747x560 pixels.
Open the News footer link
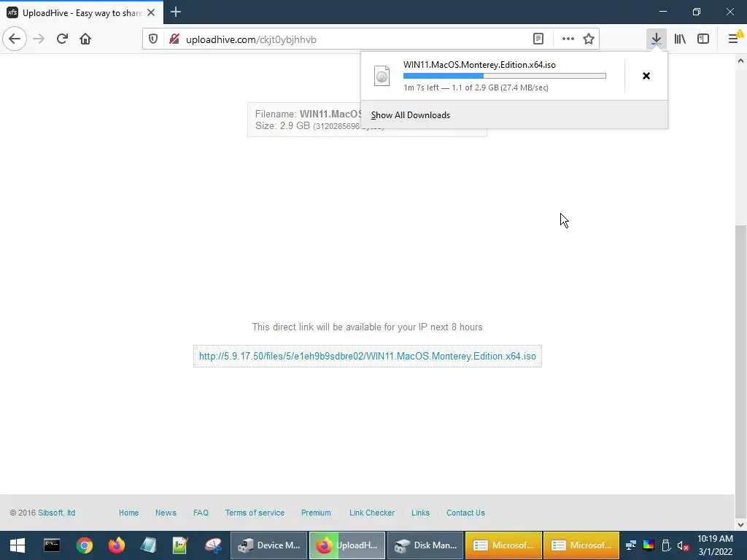coord(166,513)
